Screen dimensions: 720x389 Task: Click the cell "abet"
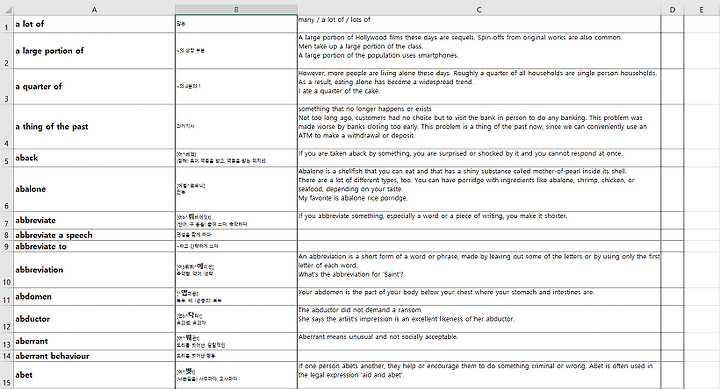tap(94, 375)
